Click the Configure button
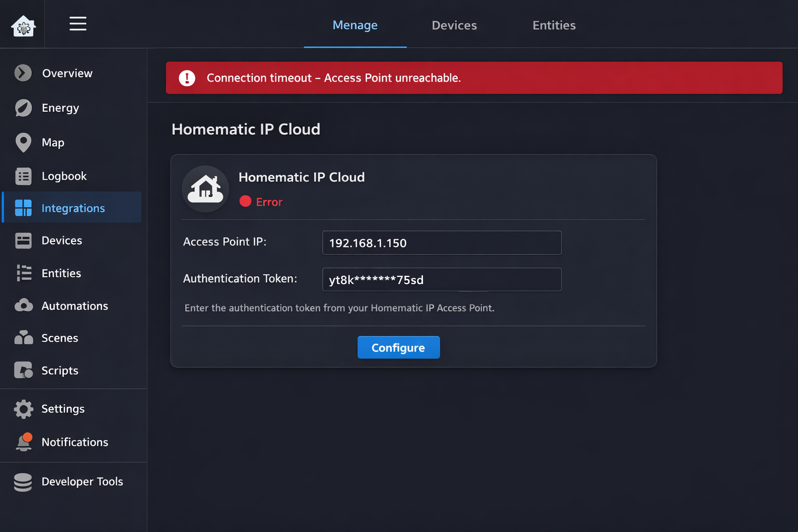This screenshot has height=532, width=798. [x=398, y=347]
